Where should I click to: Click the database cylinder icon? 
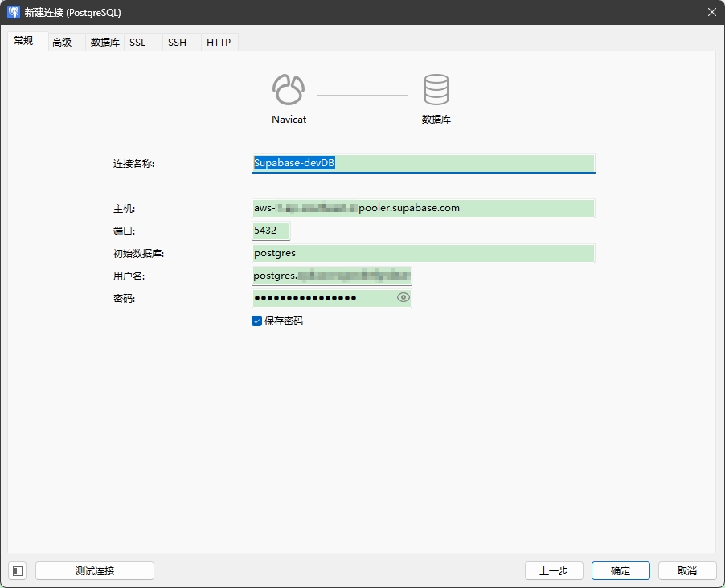(x=436, y=89)
